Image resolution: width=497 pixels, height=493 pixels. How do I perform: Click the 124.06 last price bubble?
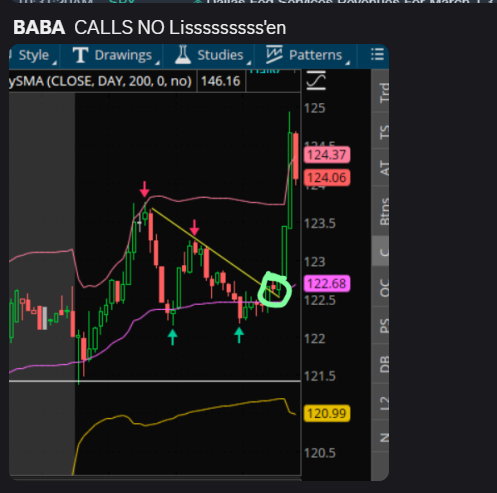327,178
